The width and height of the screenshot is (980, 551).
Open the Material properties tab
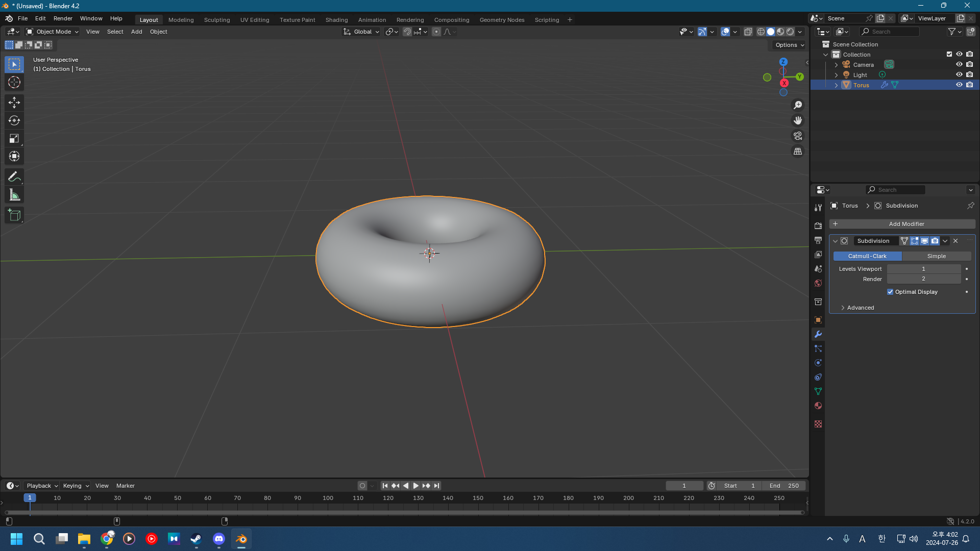[x=818, y=406]
